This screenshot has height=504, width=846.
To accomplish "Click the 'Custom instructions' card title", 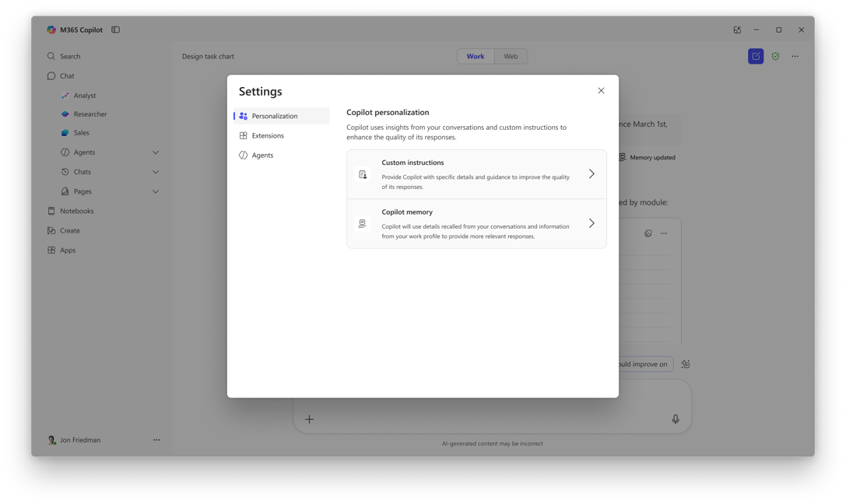I will coord(412,163).
